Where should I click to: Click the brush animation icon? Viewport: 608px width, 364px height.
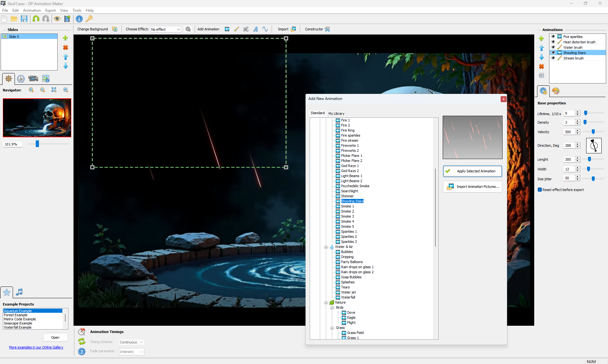pyautogui.click(x=237, y=29)
